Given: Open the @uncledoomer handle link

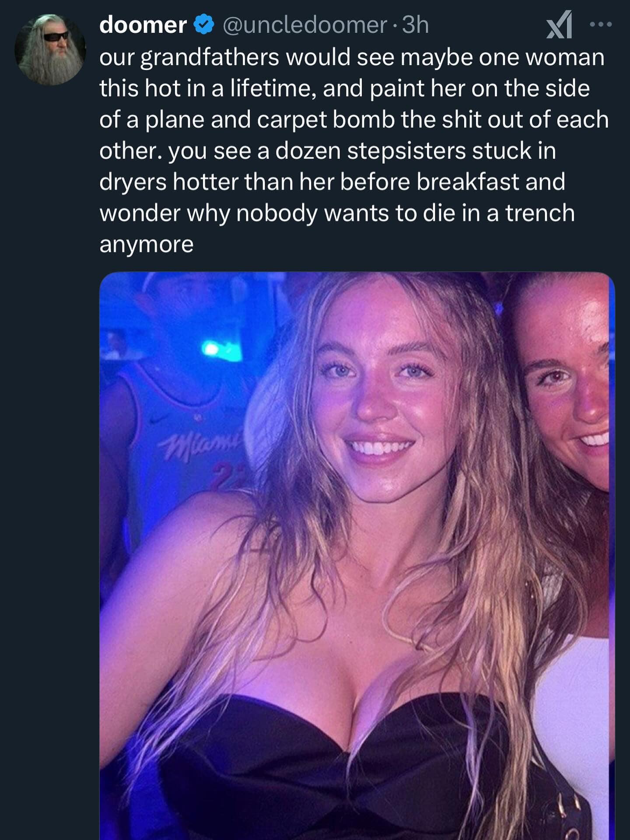Looking at the screenshot, I should [304, 25].
